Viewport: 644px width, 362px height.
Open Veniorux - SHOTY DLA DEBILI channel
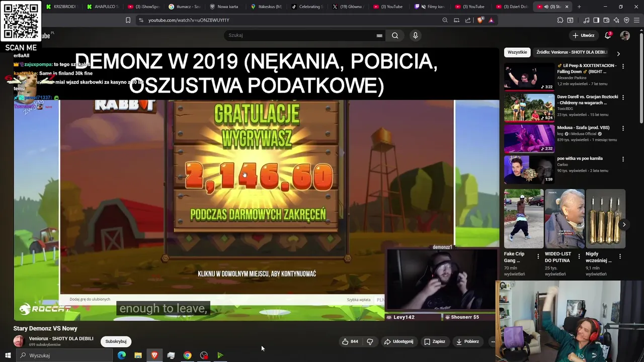click(x=61, y=338)
